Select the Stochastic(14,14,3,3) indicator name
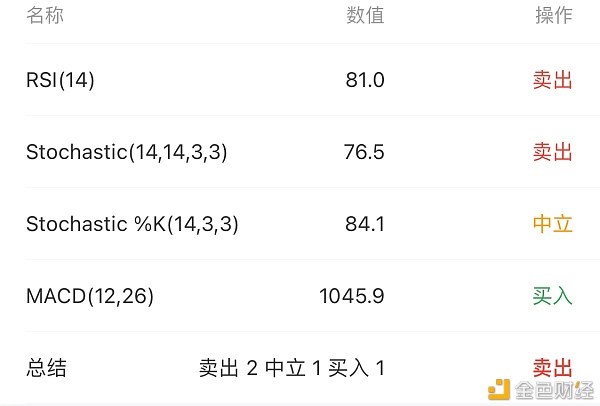The height and width of the screenshot is (406, 600). (127, 152)
